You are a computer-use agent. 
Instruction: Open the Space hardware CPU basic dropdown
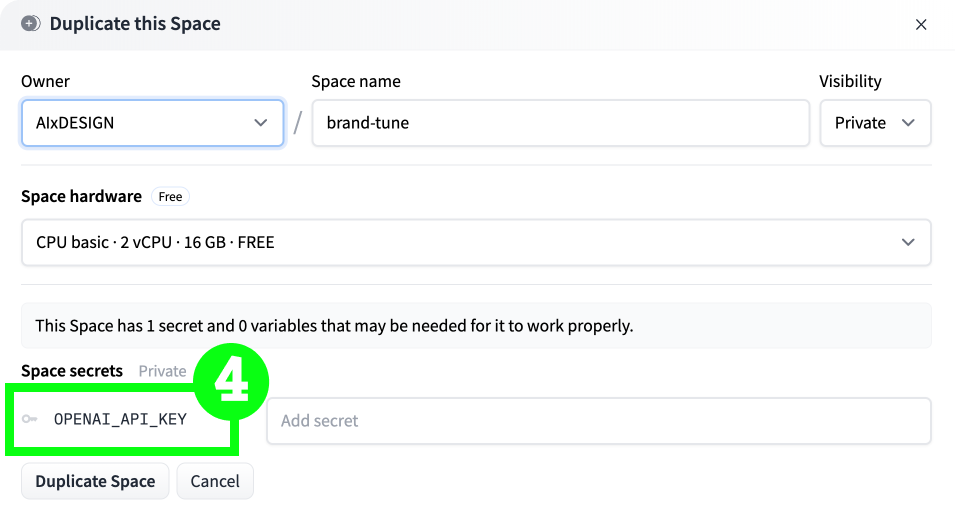click(476, 242)
